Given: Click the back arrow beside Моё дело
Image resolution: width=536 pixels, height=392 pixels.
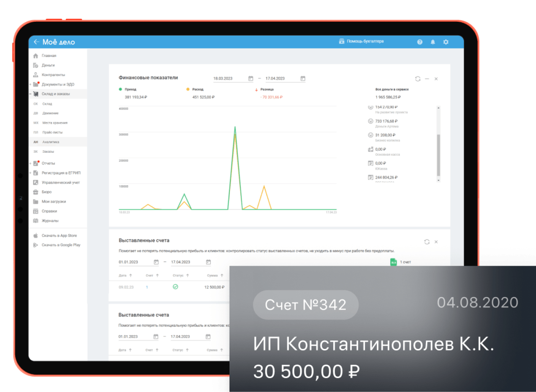Looking at the screenshot, I should 36,42.
